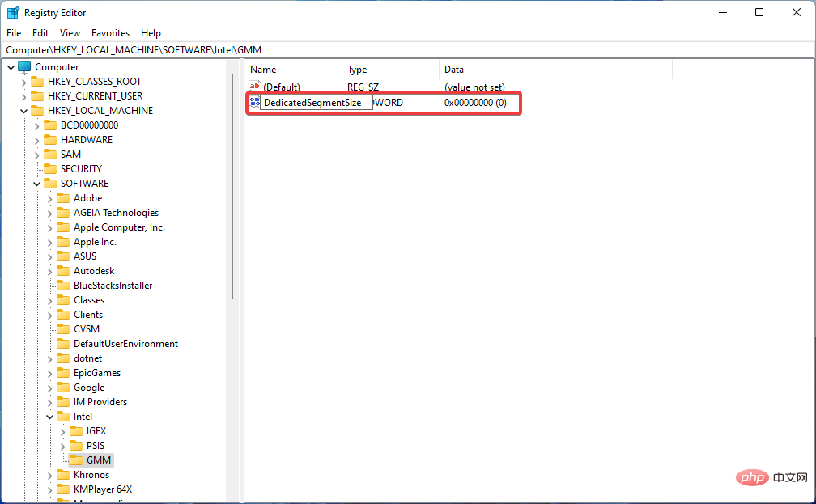Image resolution: width=816 pixels, height=504 pixels.
Task: Sort values by the Data column header
Action: 555,70
